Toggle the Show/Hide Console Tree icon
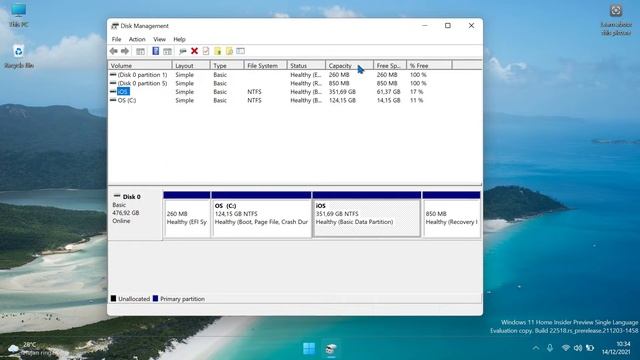The image size is (640, 360). pyautogui.click(x=140, y=51)
